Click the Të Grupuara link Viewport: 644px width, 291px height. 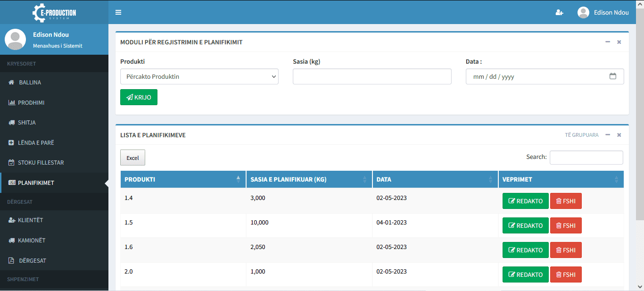tap(581, 135)
